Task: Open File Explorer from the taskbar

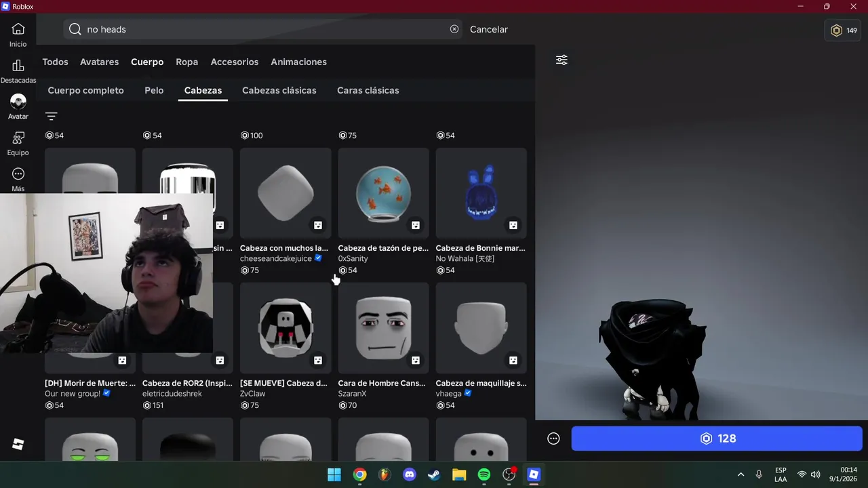Action: click(459, 474)
